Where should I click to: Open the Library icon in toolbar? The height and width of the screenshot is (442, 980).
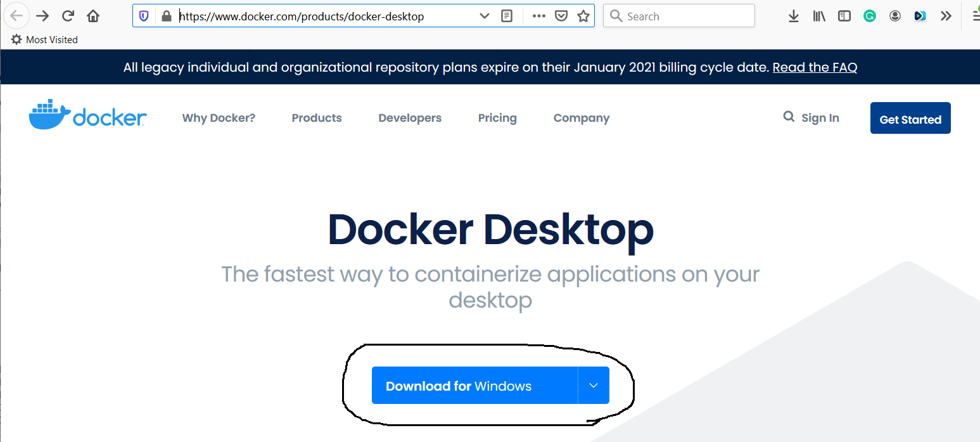(x=819, y=16)
